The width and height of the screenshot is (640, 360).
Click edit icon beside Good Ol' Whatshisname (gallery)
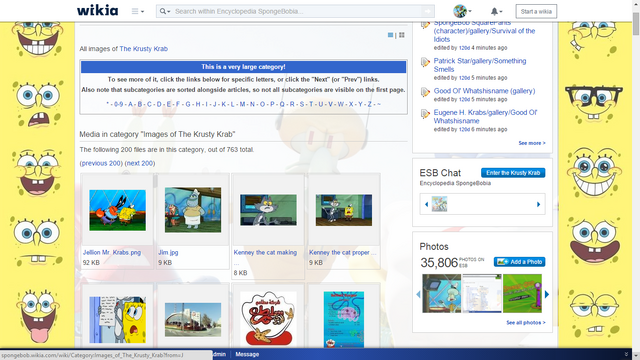(x=425, y=92)
